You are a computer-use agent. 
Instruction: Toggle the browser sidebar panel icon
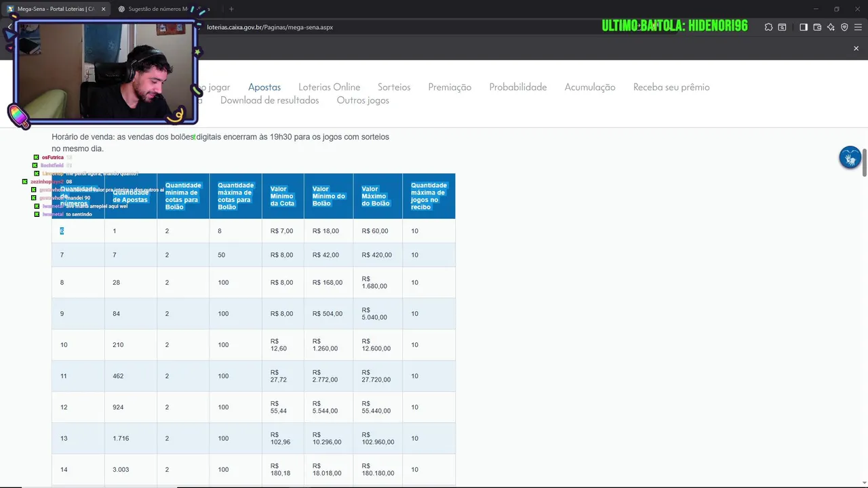[x=804, y=27]
